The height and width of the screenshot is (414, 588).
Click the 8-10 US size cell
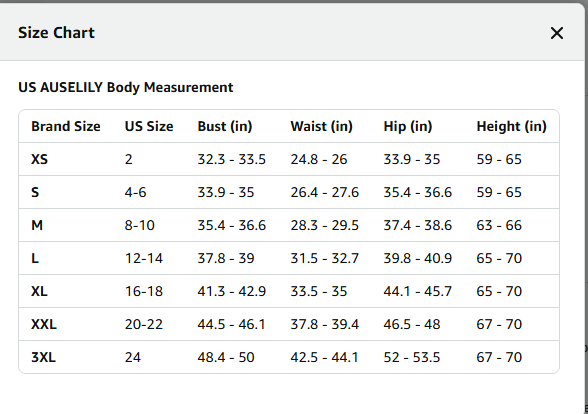(x=140, y=225)
